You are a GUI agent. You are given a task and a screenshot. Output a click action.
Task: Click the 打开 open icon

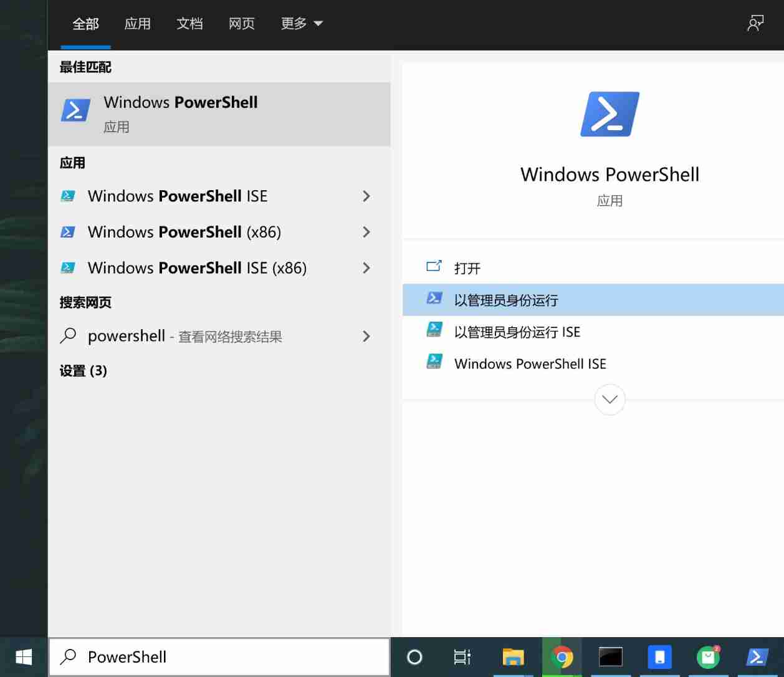click(434, 267)
